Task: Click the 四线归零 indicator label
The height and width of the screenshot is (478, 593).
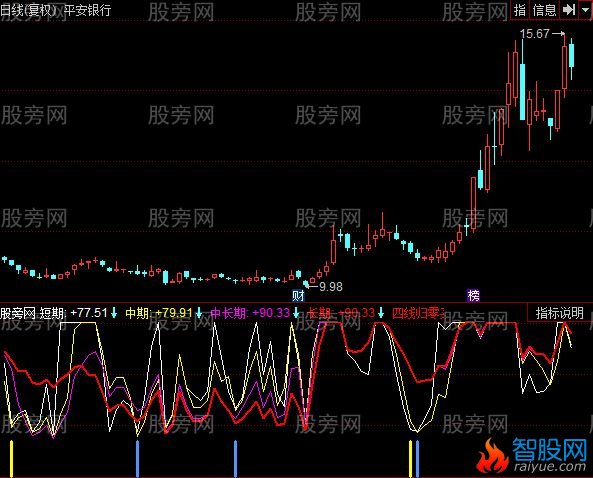Action: pyautogui.click(x=418, y=313)
